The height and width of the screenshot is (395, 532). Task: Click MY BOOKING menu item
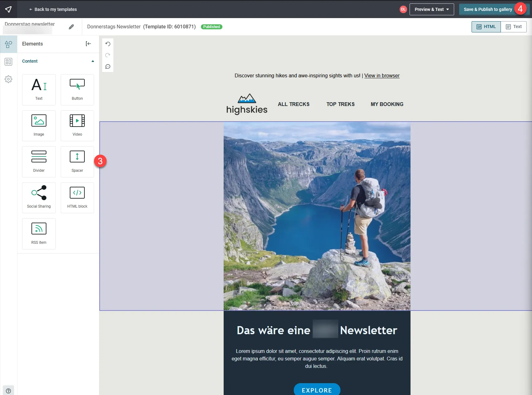pos(387,104)
